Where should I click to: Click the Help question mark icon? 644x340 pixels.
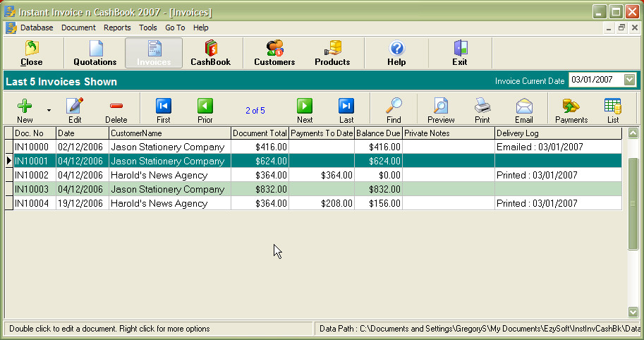click(396, 48)
